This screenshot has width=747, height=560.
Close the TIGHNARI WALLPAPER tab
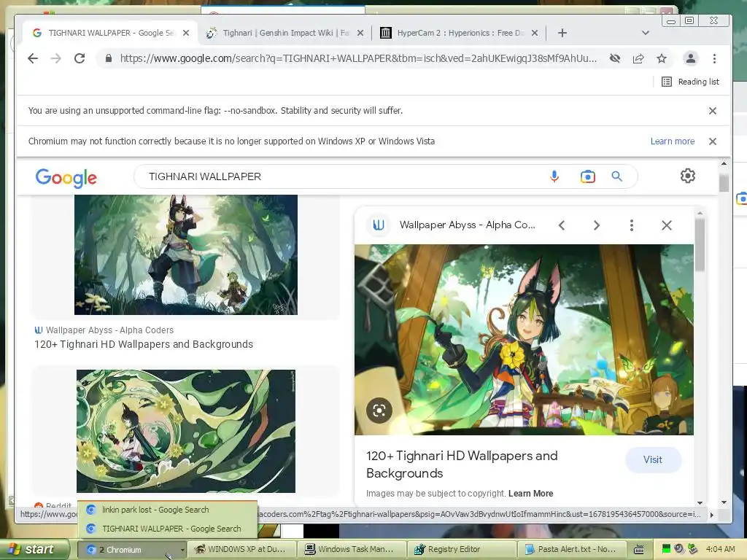(186, 33)
